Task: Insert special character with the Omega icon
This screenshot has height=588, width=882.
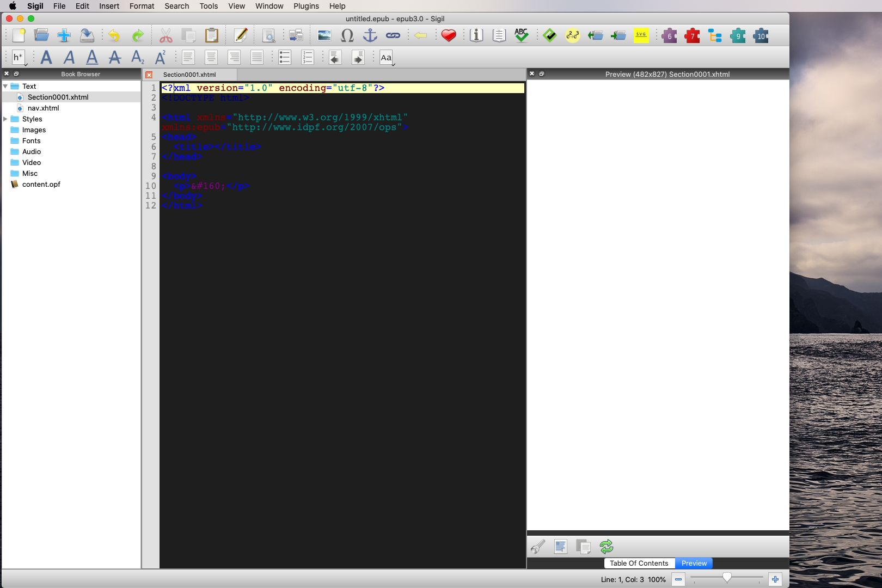Action: [347, 36]
